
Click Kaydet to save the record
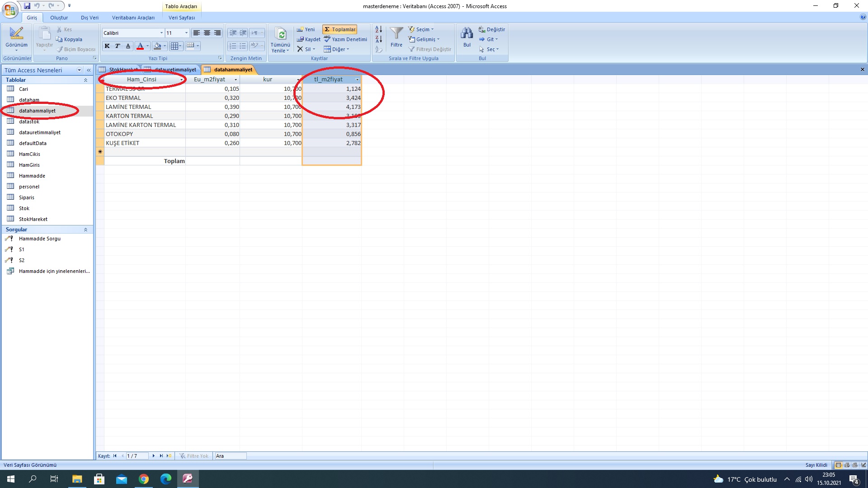tap(309, 39)
